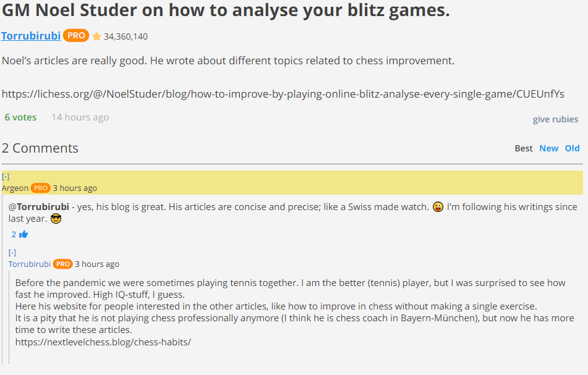Click Torrubirubi's username on the reply
Image resolution: width=588 pixels, height=375 pixels.
click(30, 264)
